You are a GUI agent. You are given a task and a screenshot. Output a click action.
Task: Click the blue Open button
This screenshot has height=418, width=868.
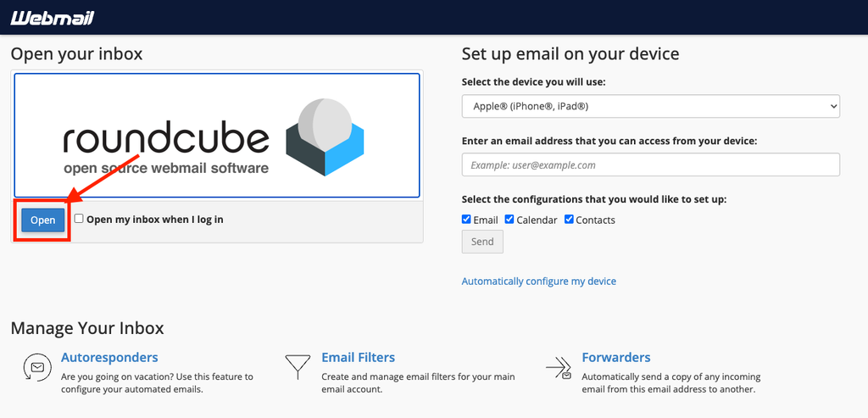click(42, 220)
